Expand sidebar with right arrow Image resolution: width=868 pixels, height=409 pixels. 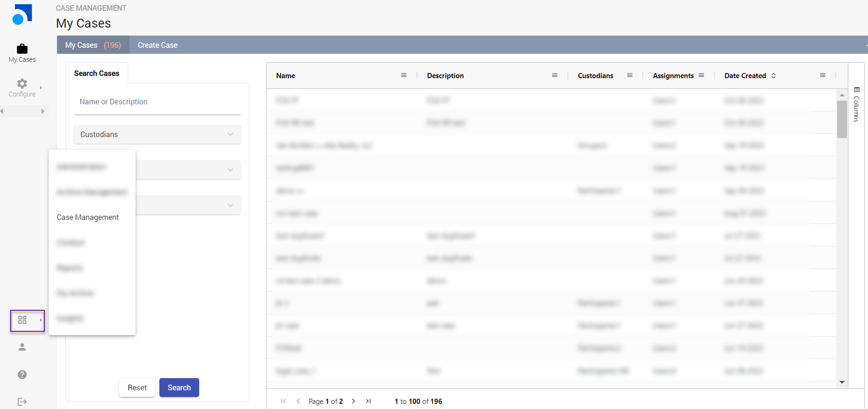(x=43, y=111)
